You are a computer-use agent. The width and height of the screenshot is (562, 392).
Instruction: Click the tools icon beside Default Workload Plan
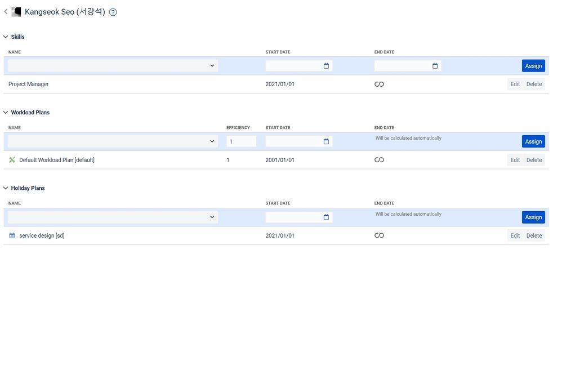[x=12, y=160]
